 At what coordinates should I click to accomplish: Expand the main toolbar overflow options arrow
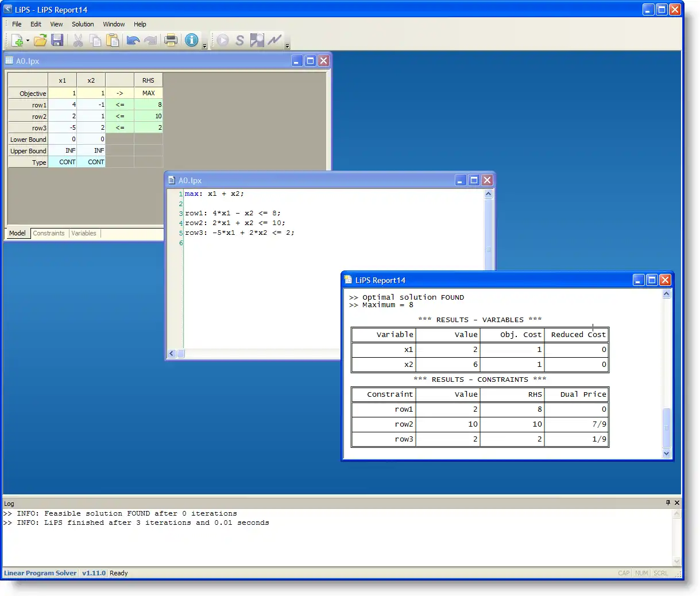point(204,46)
